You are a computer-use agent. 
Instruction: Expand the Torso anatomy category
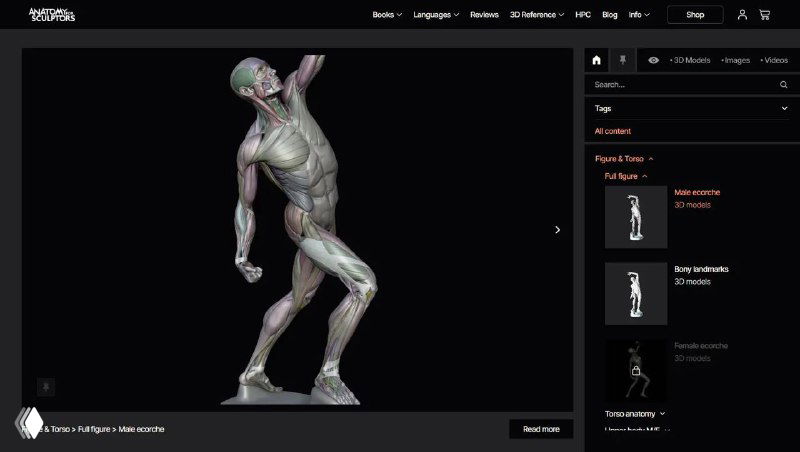point(635,414)
